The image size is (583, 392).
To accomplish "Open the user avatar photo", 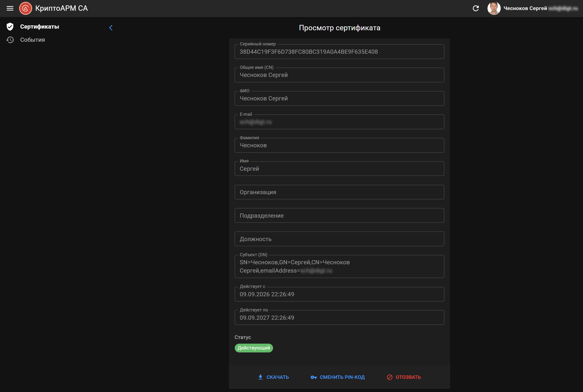I will click(x=494, y=9).
